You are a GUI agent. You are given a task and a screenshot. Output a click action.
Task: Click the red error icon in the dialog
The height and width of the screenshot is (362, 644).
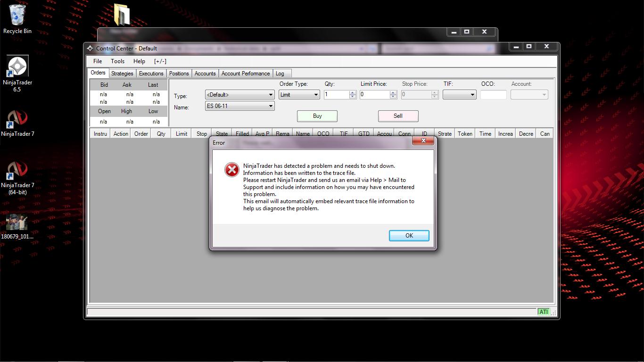tap(231, 170)
